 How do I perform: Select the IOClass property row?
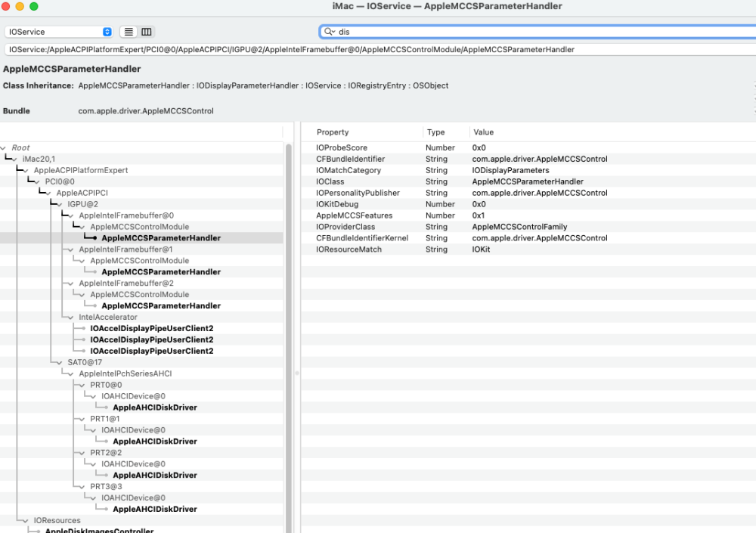click(x=528, y=182)
